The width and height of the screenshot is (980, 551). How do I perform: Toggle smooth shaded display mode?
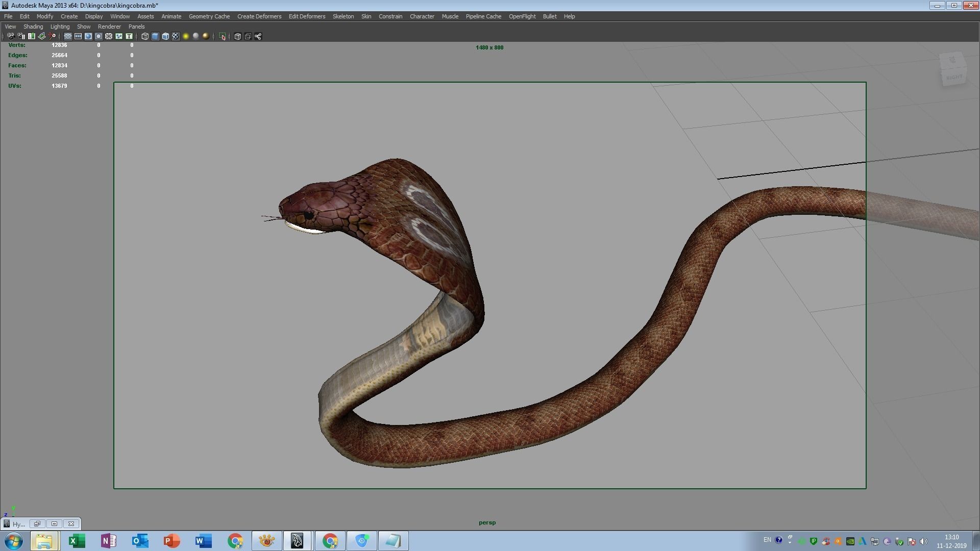(x=156, y=36)
